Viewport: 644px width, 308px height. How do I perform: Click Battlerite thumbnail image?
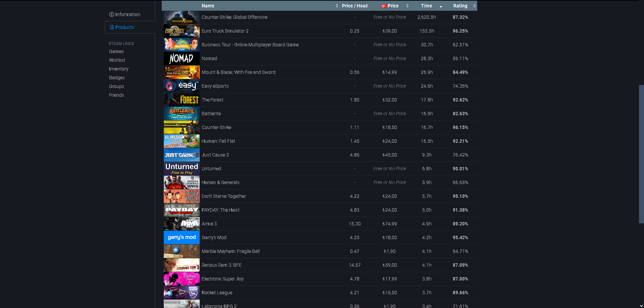pyautogui.click(x=182, y=114)
